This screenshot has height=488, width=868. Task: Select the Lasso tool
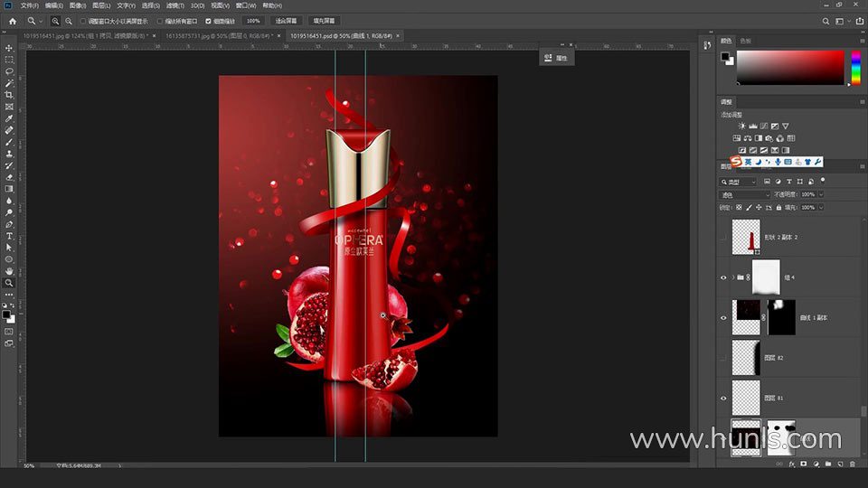[9, 71]
